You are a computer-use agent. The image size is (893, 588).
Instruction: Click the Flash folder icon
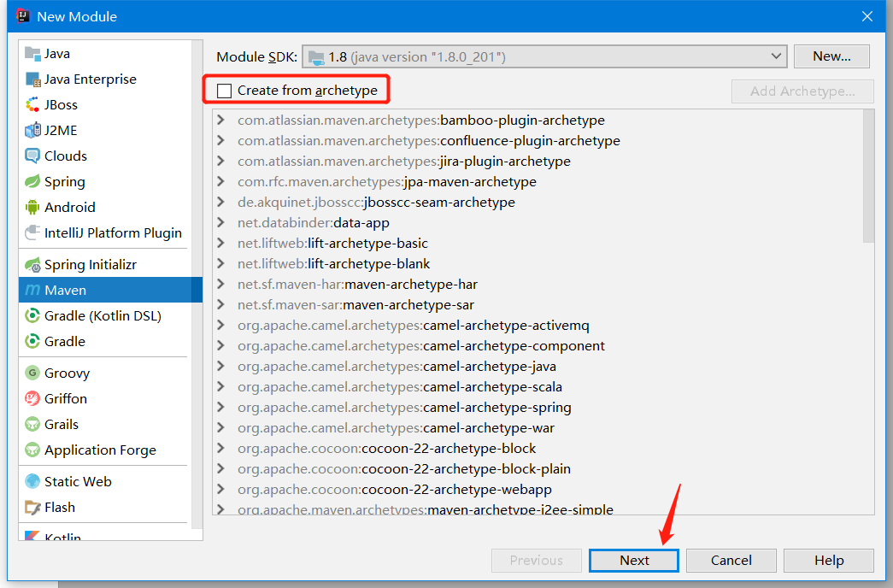point(32,507)
